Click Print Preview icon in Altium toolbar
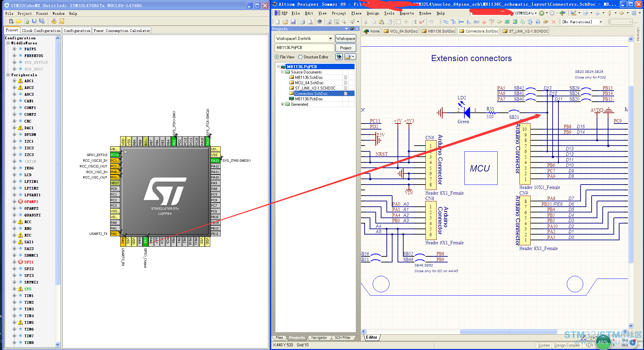 310,22
